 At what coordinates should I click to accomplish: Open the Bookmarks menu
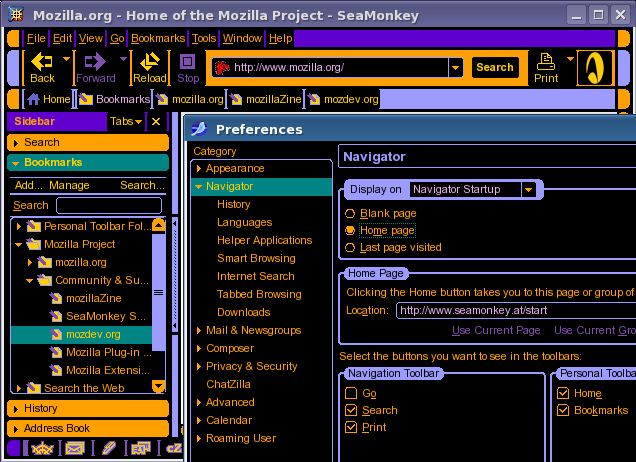158,38
